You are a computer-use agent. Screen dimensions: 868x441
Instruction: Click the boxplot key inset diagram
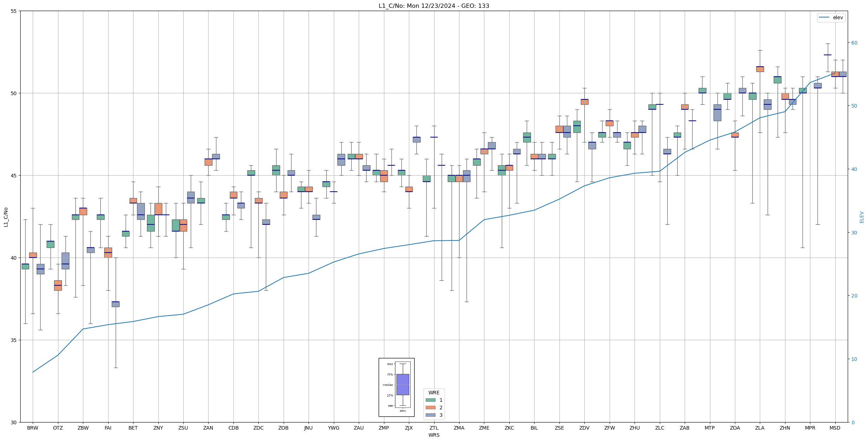coord(396,387)
